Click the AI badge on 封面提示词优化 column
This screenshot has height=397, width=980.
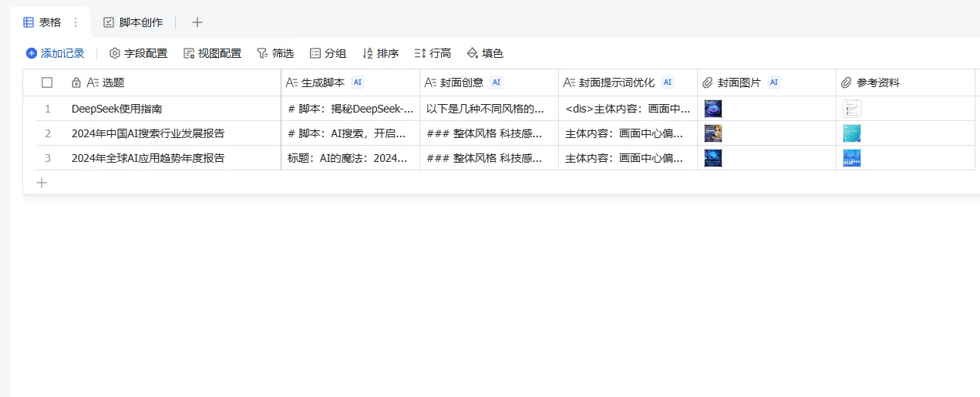pos(668,82)
